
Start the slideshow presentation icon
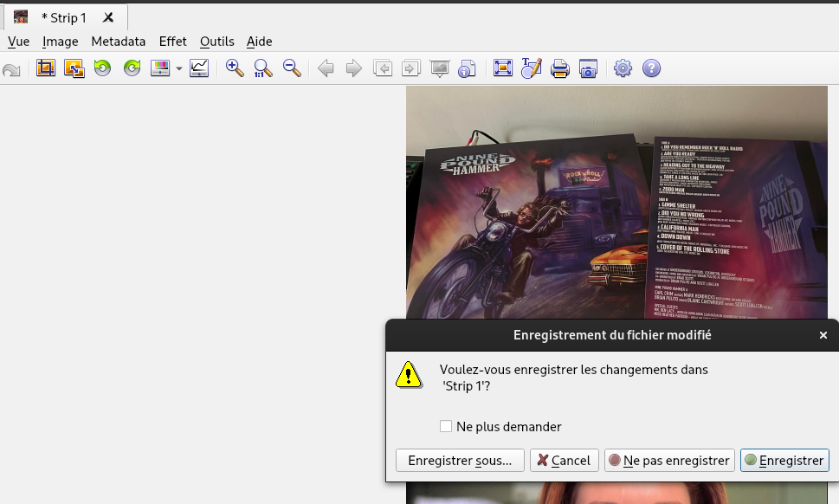pos(440,68)
